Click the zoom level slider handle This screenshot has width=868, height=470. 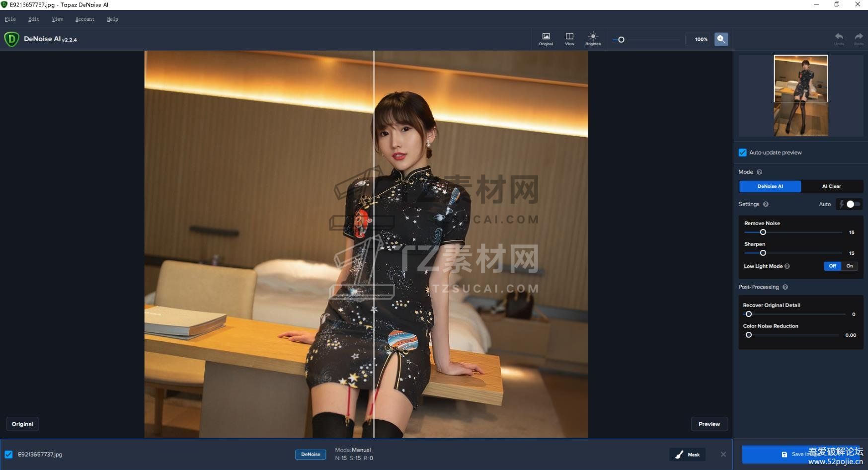(x=621, y=40)
